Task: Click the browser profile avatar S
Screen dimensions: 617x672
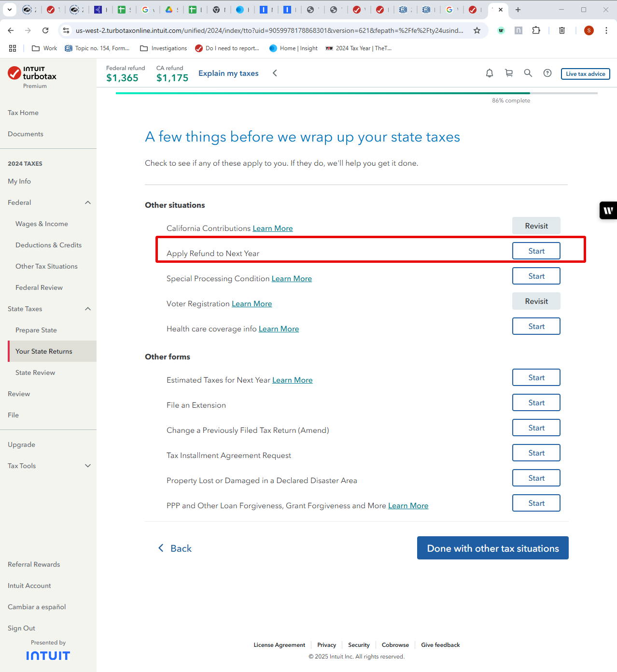Action: point(589,30)
